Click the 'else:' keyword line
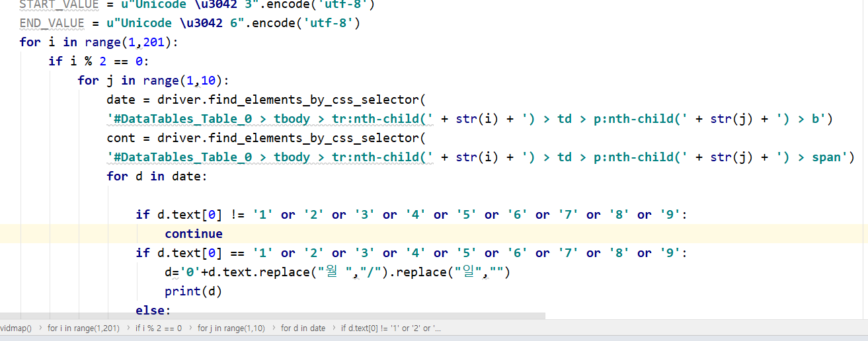The width and height of the screenshot is (868, 341). 153,311
